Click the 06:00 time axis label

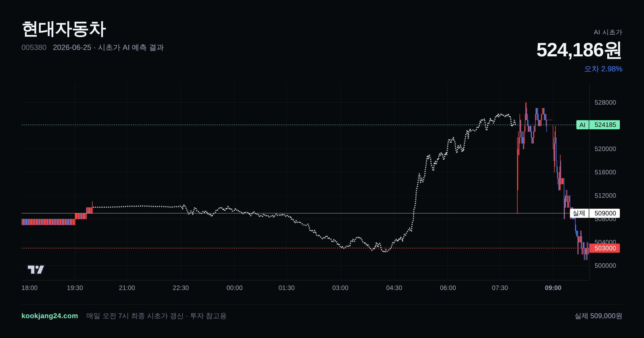click(448, 288)
